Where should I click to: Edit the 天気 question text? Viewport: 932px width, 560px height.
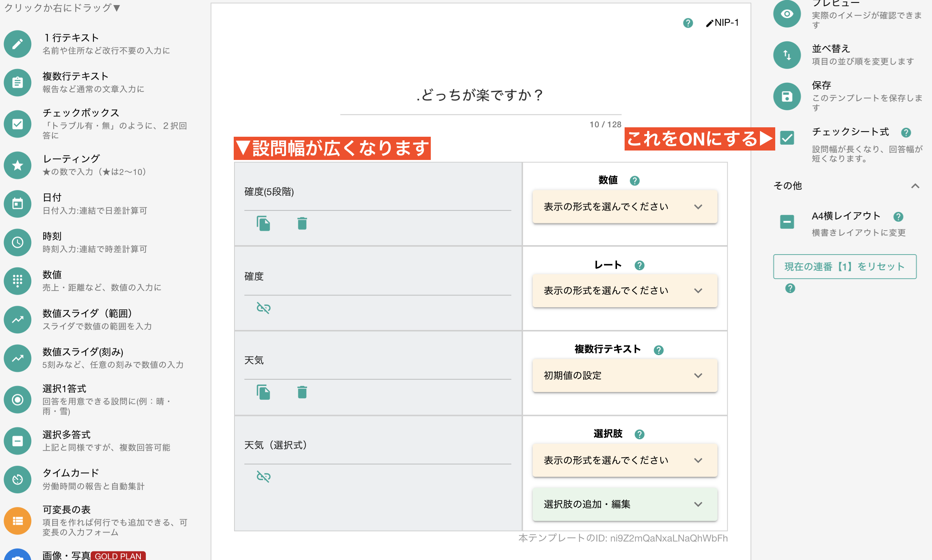pyautogui.click(x=377, y=361)
